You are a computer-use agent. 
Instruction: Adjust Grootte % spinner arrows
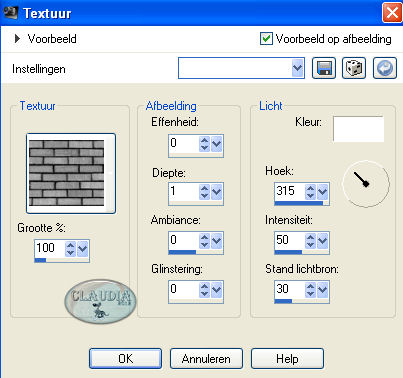tap(70, 249)
